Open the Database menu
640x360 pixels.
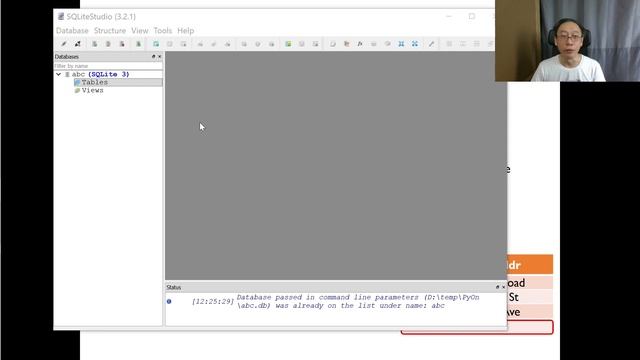point(72,31)
